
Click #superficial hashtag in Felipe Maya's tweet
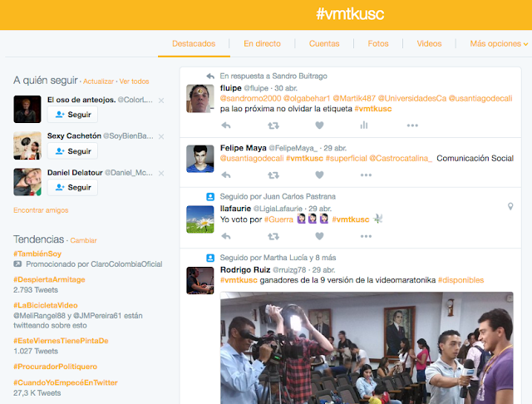(346, 159)
